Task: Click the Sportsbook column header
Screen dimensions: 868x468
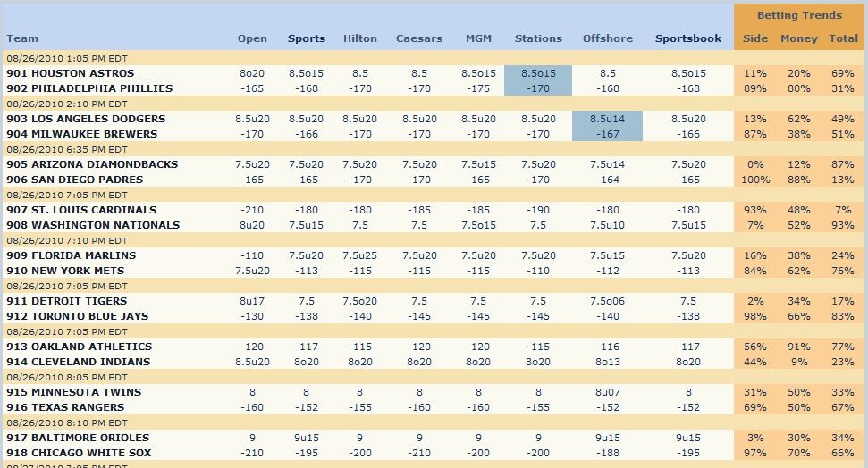Action: tap(688, 38)
